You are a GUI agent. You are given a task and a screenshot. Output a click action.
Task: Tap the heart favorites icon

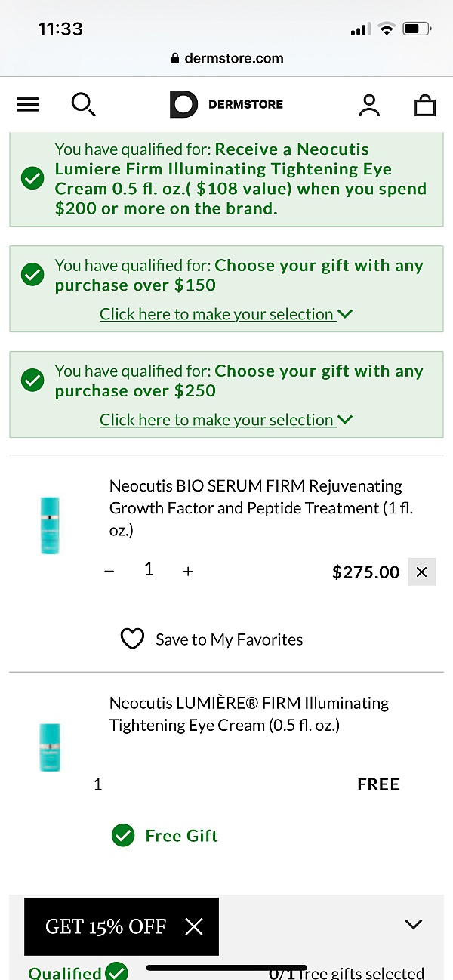point(132,639)
